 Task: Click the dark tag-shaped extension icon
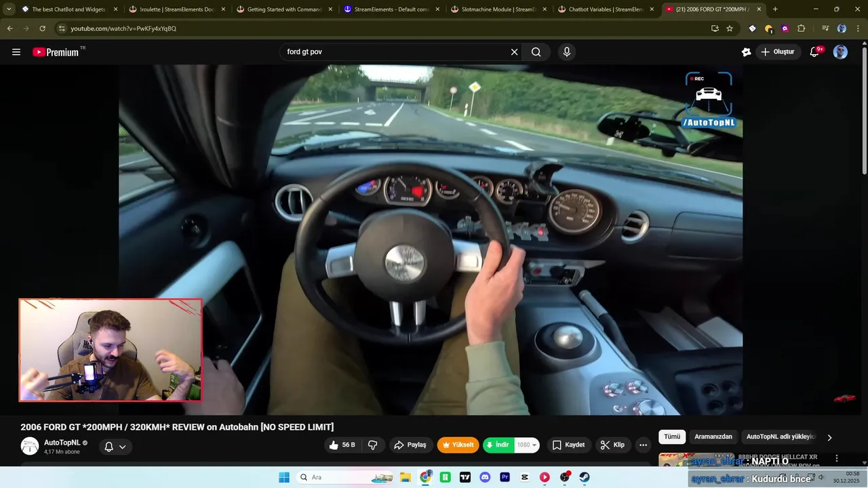(752, 28)
